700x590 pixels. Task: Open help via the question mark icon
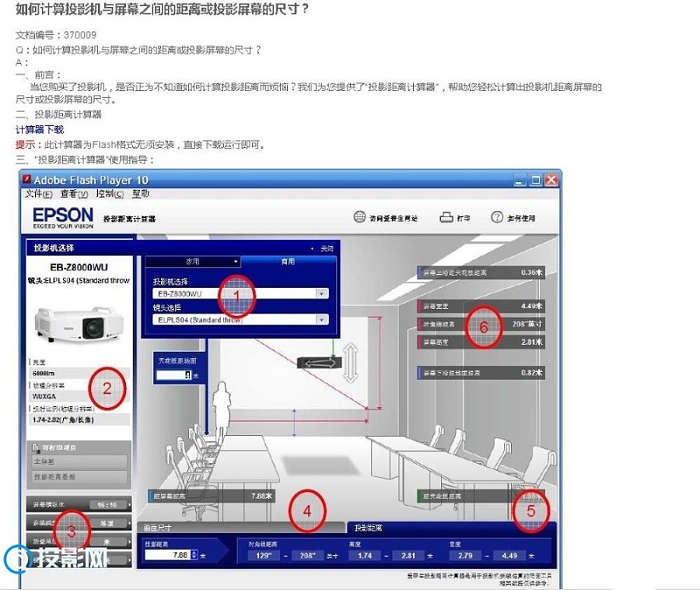(497, 217)
